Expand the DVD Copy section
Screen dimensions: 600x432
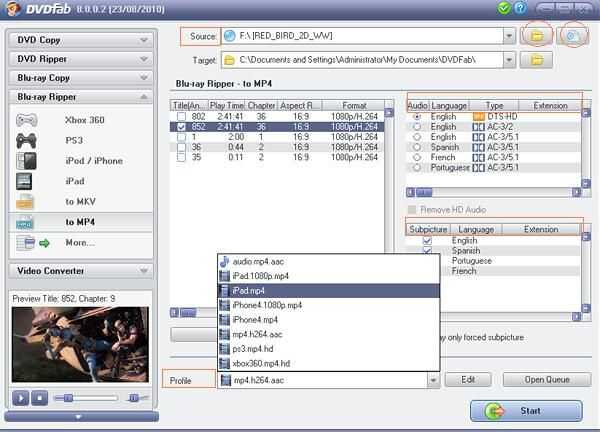(x=144, y=40)
